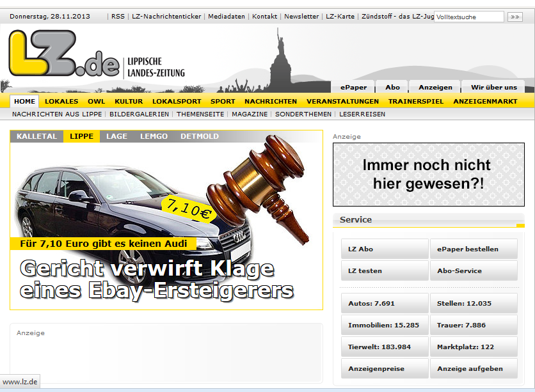Click the LZ Abo service button
Screen dimensions: 535x392
[385, 249]
